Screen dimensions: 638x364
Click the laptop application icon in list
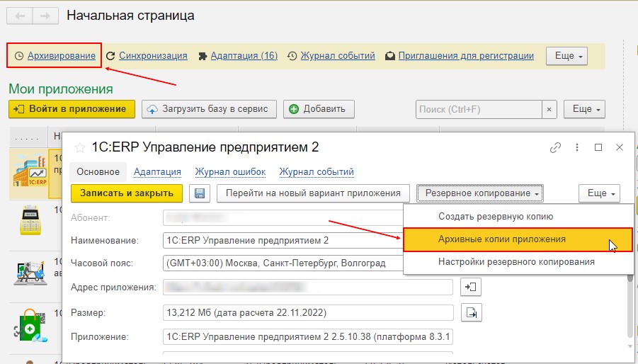30,273
